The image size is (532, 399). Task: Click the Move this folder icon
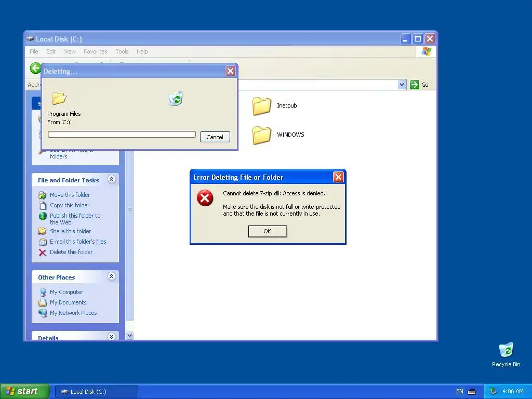point(43,195)
